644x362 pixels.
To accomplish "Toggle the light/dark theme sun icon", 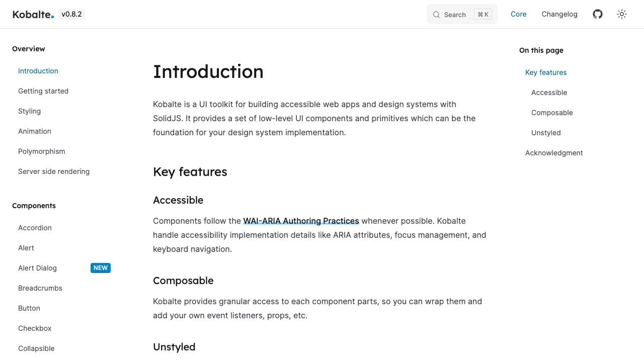I will (x=622, y=14).
